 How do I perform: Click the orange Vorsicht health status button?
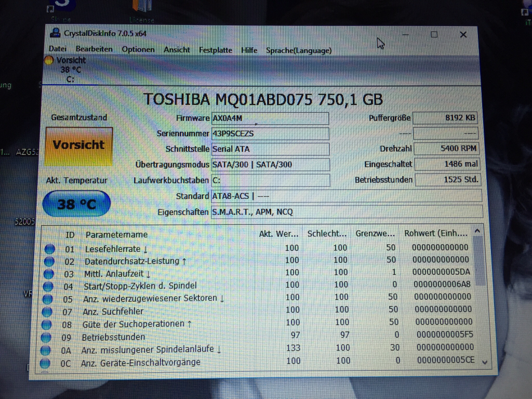pos(79,146)
